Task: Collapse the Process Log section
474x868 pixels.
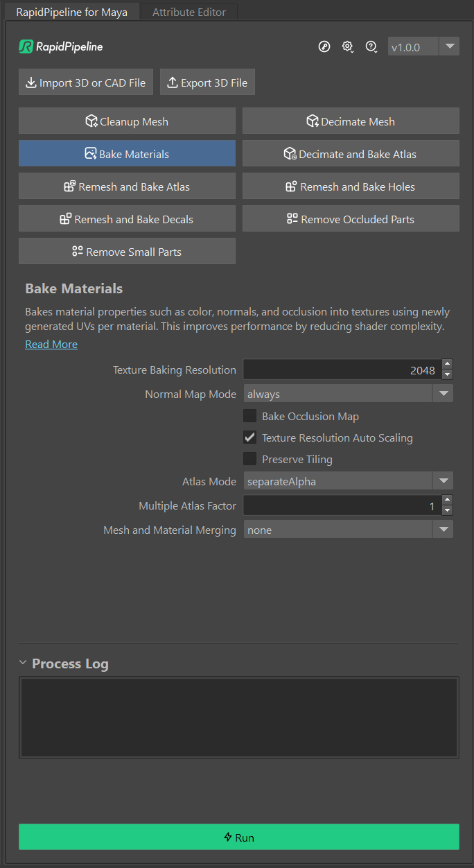Action: pos(23,663)
